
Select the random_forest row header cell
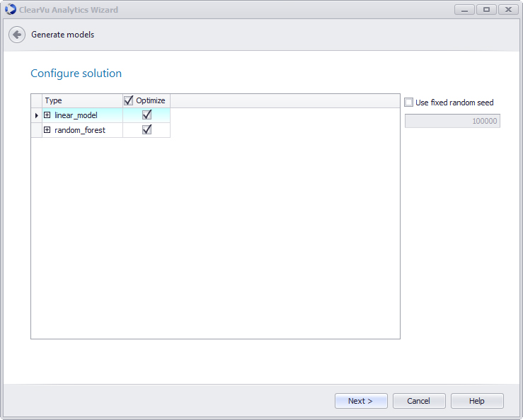pos(36,130)
